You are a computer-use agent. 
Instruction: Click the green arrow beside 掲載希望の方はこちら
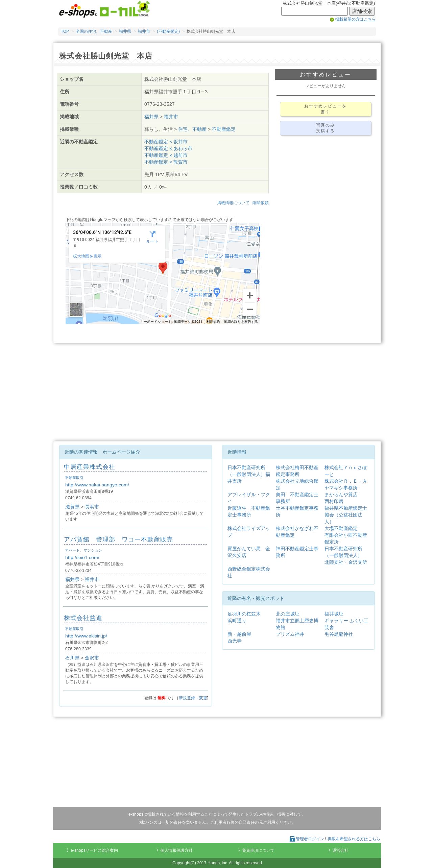pyautogui.click(x=332, y=20)
